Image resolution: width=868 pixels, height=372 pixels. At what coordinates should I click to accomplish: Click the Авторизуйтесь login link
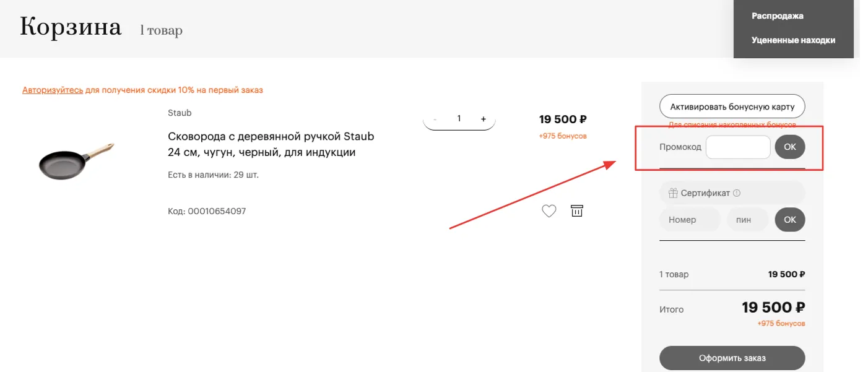click(53, 90)
